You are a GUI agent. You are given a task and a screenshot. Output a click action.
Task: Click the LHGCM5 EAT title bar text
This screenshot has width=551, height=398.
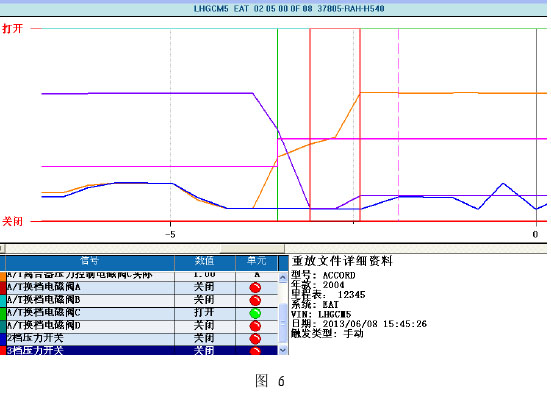(289, 8)
